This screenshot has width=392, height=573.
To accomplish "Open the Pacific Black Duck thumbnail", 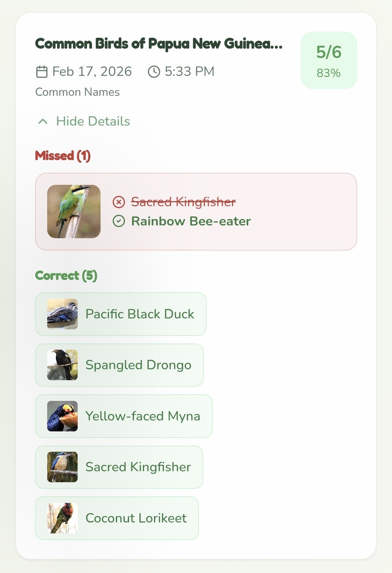I will tap(62, 314).
